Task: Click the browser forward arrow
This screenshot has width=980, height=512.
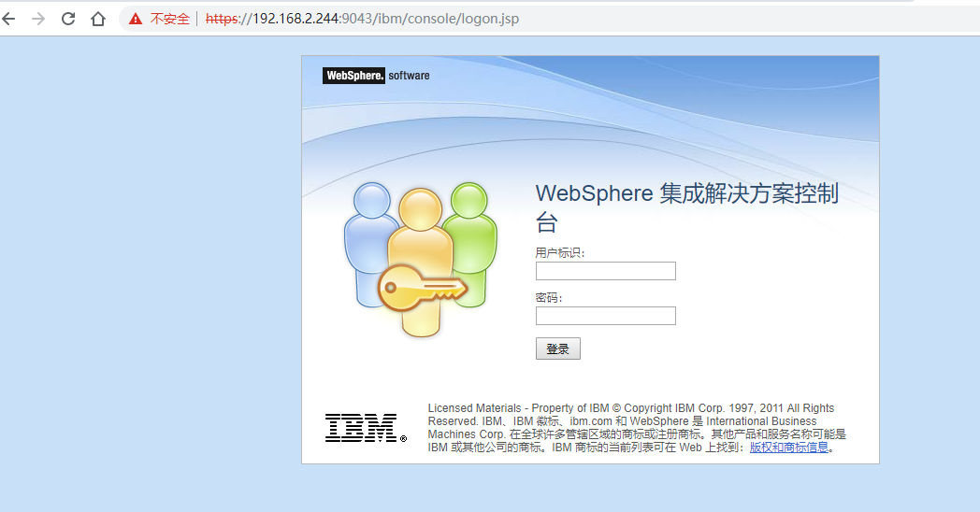Action: tap(38, 19)
